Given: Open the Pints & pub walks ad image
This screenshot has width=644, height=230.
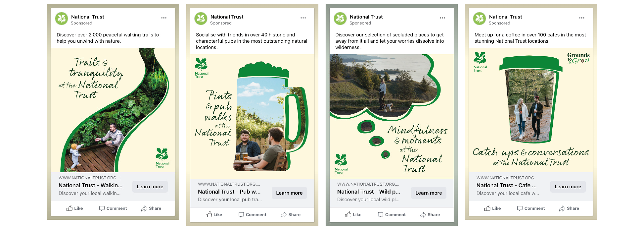Looking at the screenshot, I should [252, 116].
